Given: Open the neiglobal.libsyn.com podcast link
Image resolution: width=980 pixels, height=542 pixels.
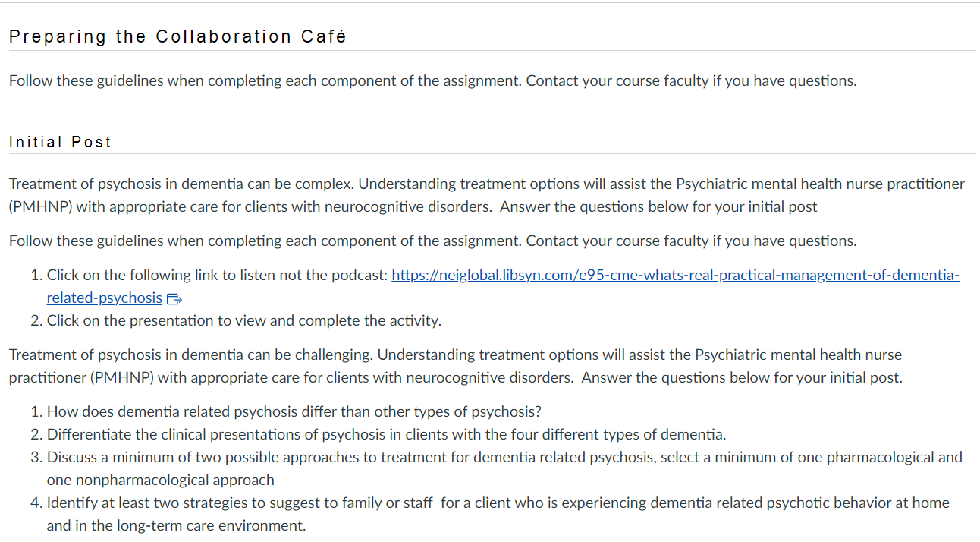Looking at the screenshot, I should pyautogui.click(x=675, y=275).
